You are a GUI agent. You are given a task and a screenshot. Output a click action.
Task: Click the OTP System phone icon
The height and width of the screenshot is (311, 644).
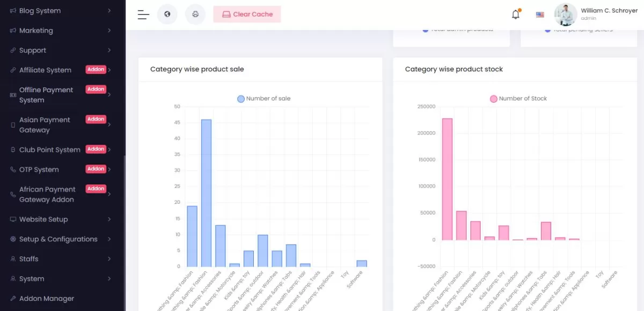click(13, 169)
